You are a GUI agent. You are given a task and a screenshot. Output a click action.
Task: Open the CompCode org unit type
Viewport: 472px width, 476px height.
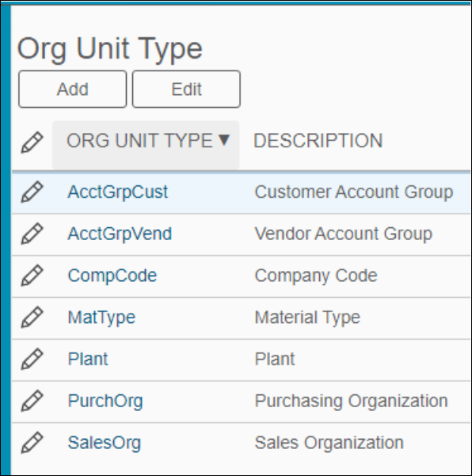(112, 276)
